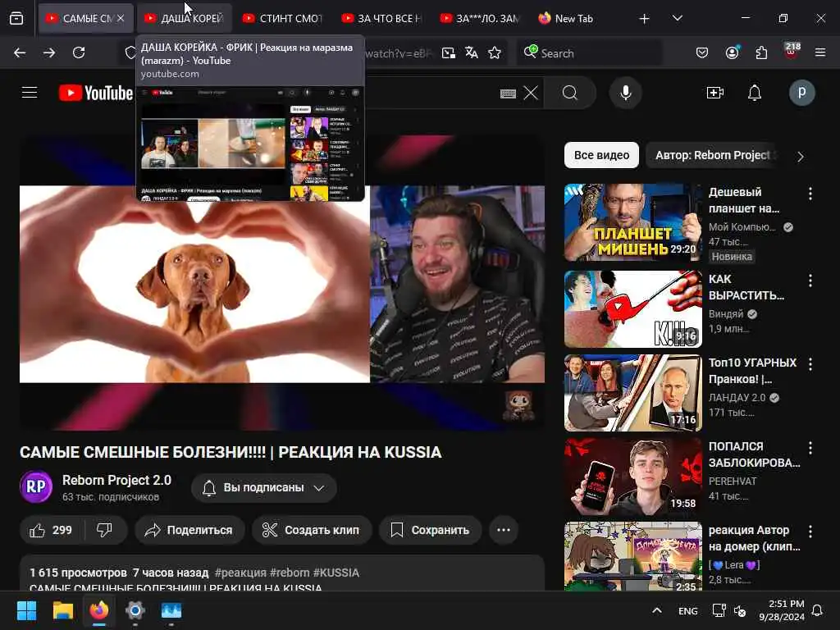The image size is (840, 630).
Task: Open Firefox View recent browsing icon
Action: coord(16,19)
